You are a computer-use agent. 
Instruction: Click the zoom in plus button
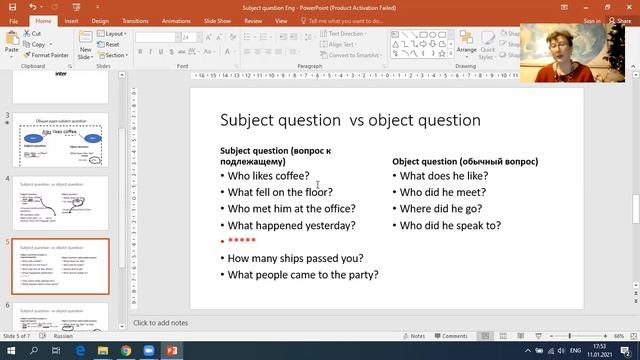click(605, 336)
